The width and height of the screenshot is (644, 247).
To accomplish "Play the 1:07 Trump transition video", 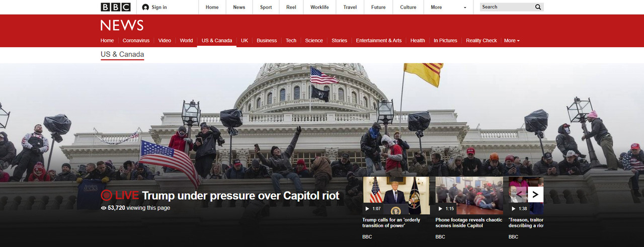I will [396, 195].
